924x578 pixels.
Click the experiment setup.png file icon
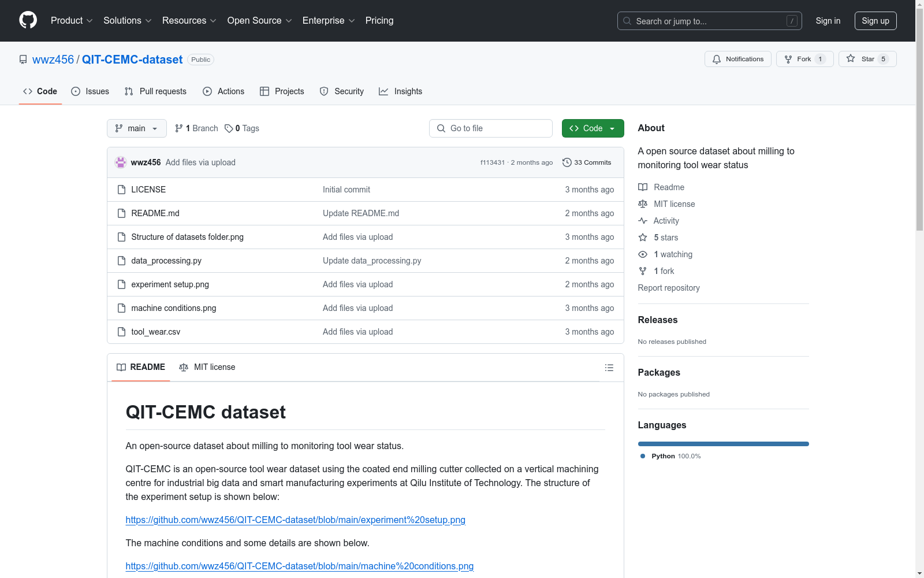pos(121,284)
